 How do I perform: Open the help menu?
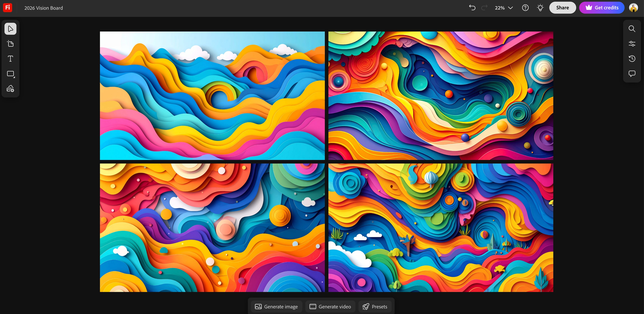(x=525, y=7)
